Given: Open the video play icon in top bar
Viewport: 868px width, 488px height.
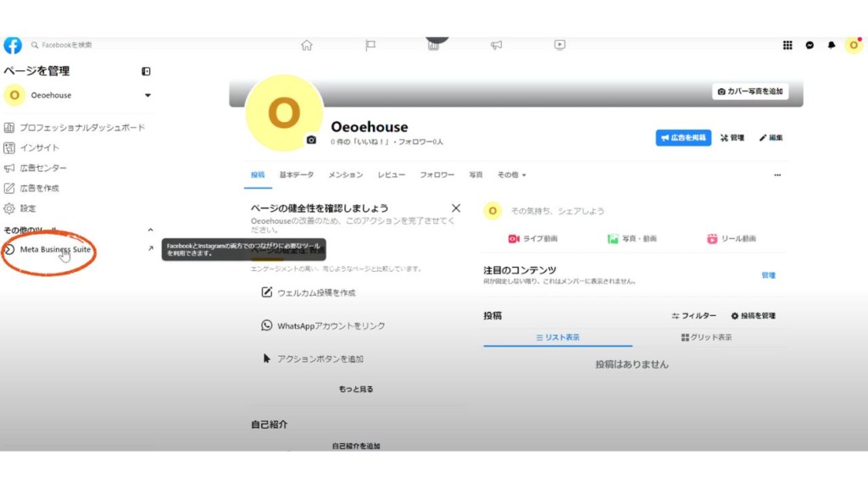Looking at the screenshot, I should tap(559, 46).
